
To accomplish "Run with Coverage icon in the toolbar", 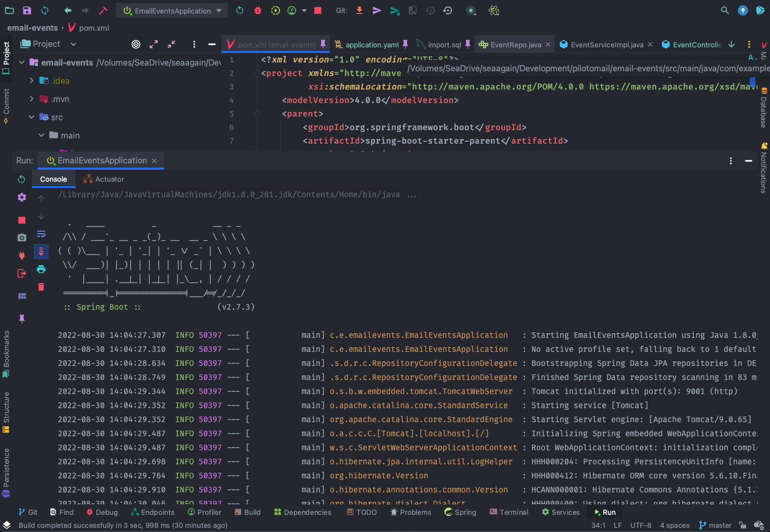I will point(276,10).
